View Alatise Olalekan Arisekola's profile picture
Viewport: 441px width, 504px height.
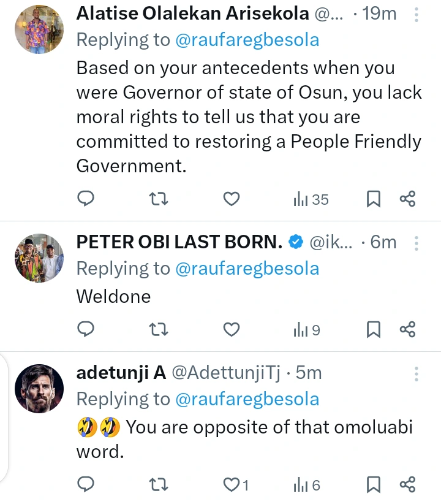(x=39, y=29)
